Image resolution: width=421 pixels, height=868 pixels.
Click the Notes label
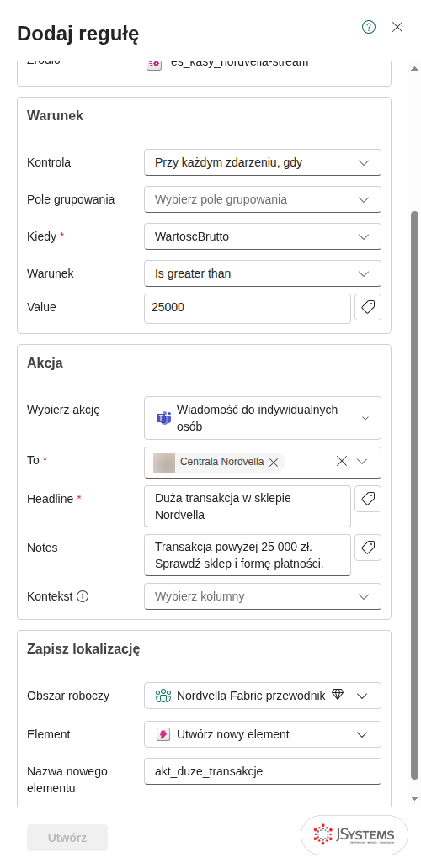tap(42, 548)
